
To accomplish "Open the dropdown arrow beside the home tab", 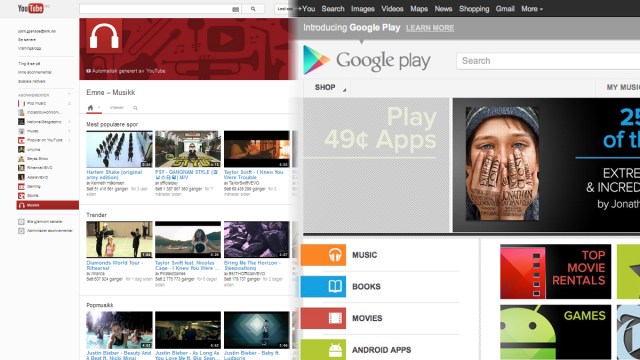I will tap(99, 108).
